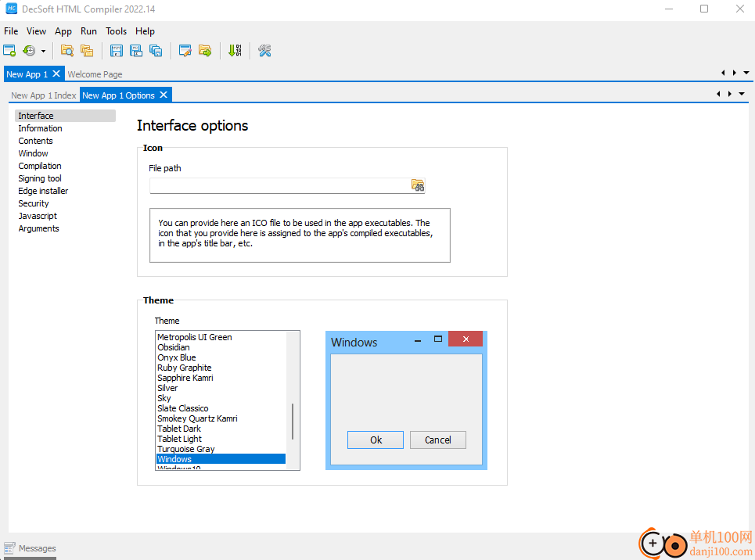Choose Turquoise Gray theme
The image size is (755, 560).
[x=221, y=449]
